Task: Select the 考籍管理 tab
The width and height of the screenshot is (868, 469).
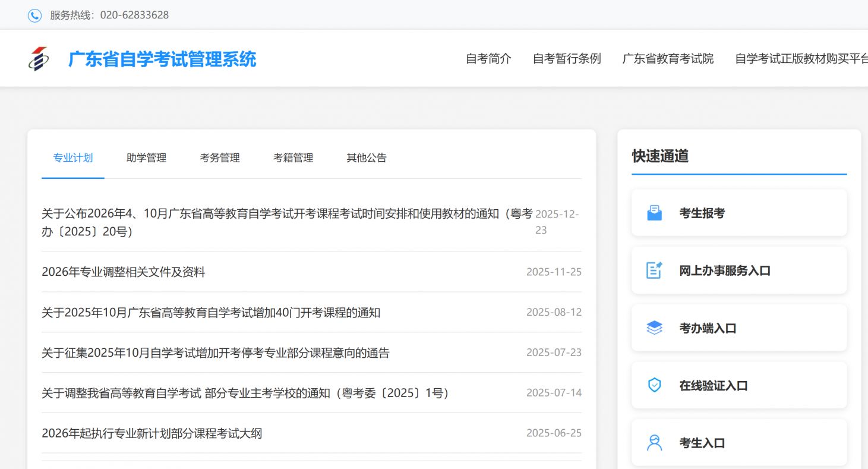Action: pyautogui.click(x=293, y=158)
